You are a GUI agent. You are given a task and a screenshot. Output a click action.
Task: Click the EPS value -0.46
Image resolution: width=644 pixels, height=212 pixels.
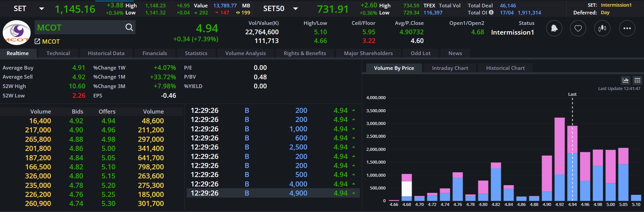tap(168, 95)
